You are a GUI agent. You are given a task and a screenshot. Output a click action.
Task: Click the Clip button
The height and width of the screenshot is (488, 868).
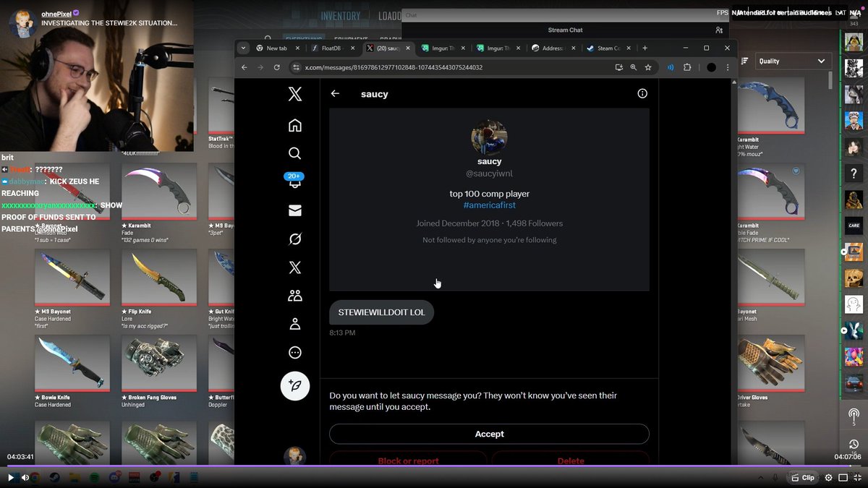point(802,478)
